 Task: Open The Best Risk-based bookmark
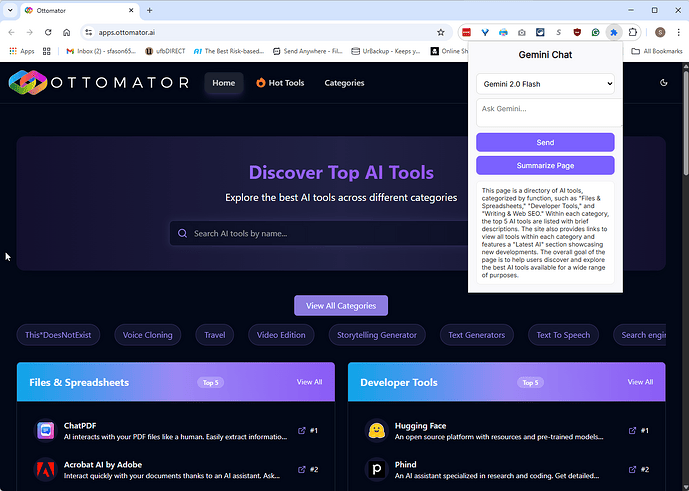229,51
